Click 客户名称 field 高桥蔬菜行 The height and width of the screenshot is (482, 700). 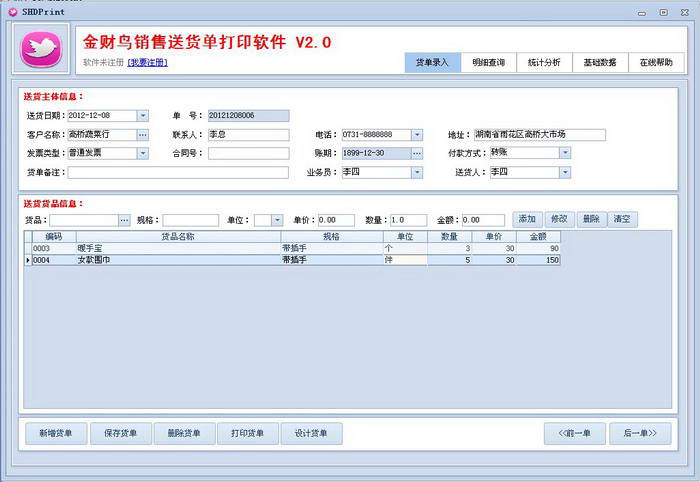point(102,135)
